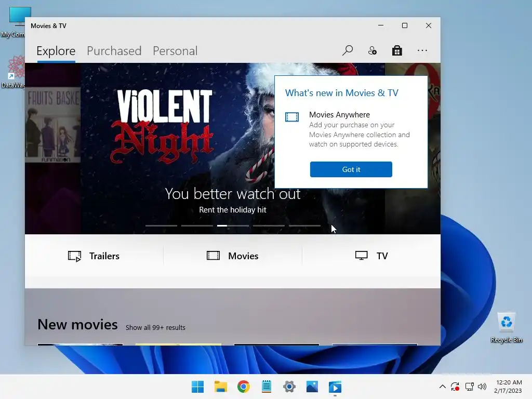Minimize the Movies & TV window

click(381, 25)
